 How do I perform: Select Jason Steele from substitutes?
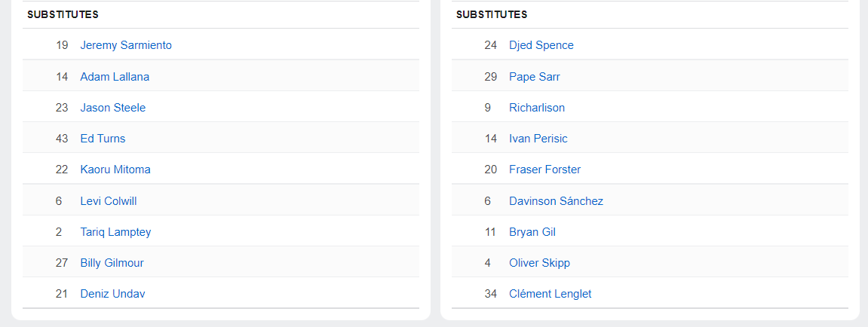(x=113, y=108)
